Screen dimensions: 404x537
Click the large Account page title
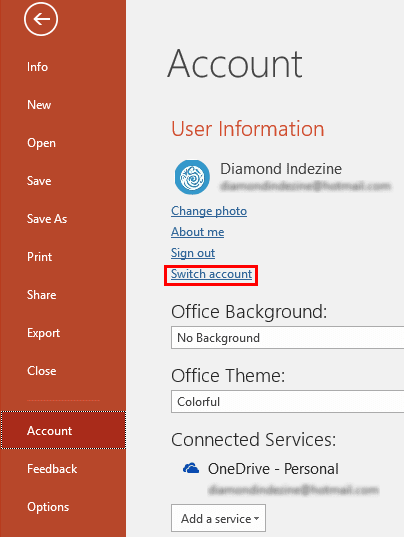[x=235, y=64]
